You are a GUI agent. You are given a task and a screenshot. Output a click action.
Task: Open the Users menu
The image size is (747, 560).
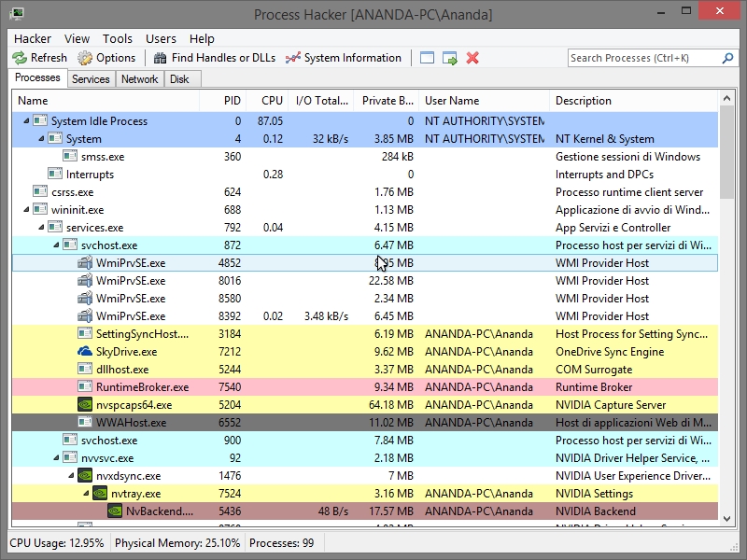point(161,38)
